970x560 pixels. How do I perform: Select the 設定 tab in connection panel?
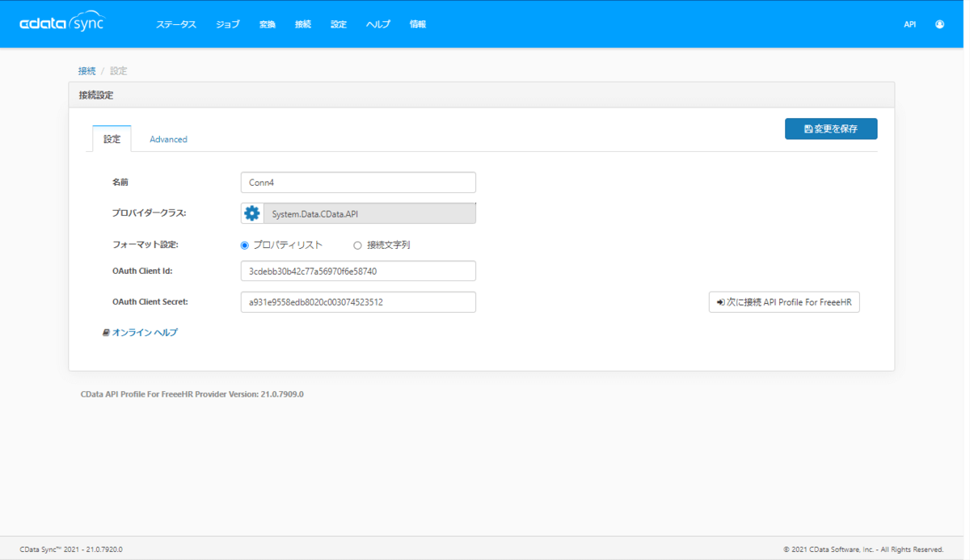pyautogui.click(x=112, y=139)
